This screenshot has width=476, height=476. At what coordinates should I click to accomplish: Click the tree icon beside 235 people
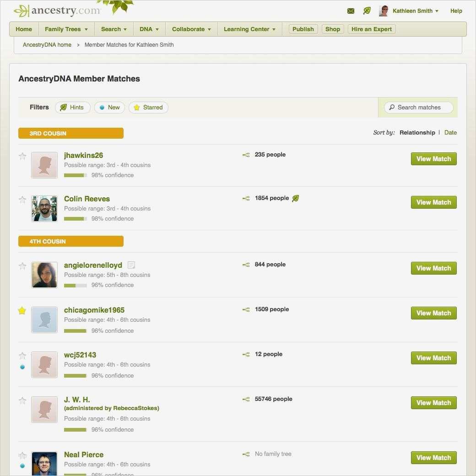pos(246,155)
